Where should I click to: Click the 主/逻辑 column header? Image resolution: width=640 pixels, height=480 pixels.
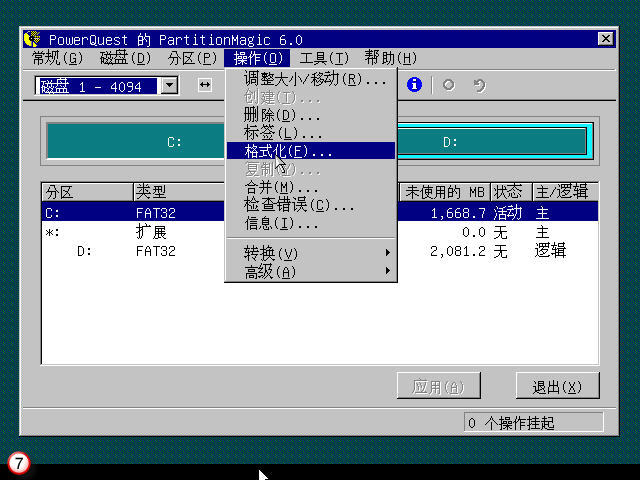(565, 191)
